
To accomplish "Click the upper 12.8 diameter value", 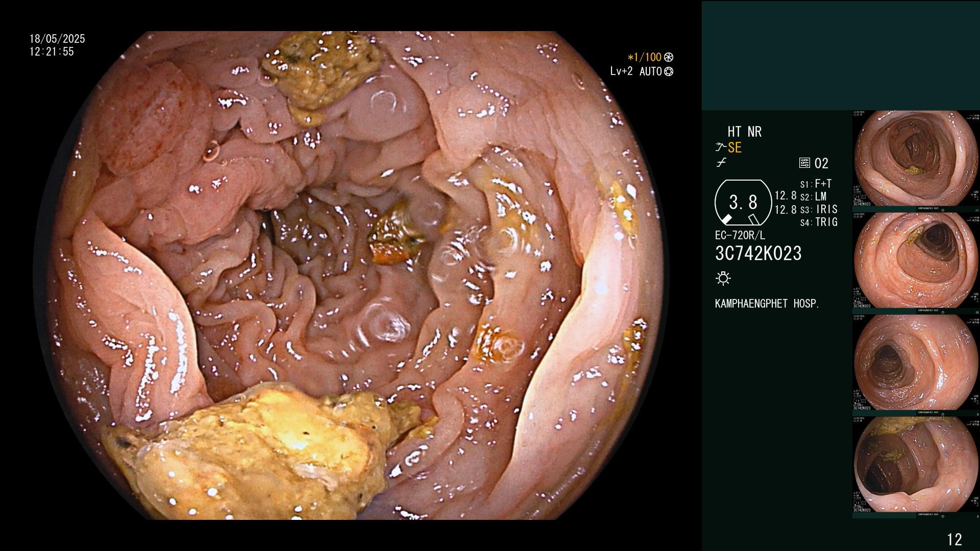I will click(786, 195).
